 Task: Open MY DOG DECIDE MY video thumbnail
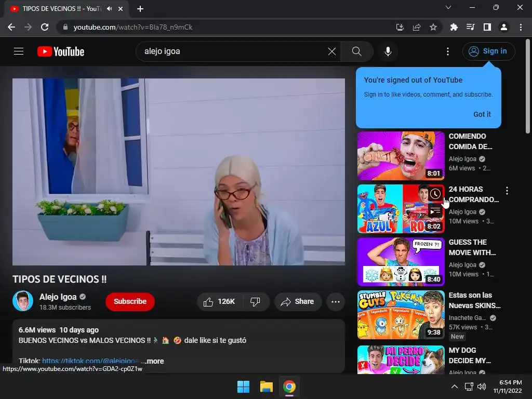(x=401, y=360)
